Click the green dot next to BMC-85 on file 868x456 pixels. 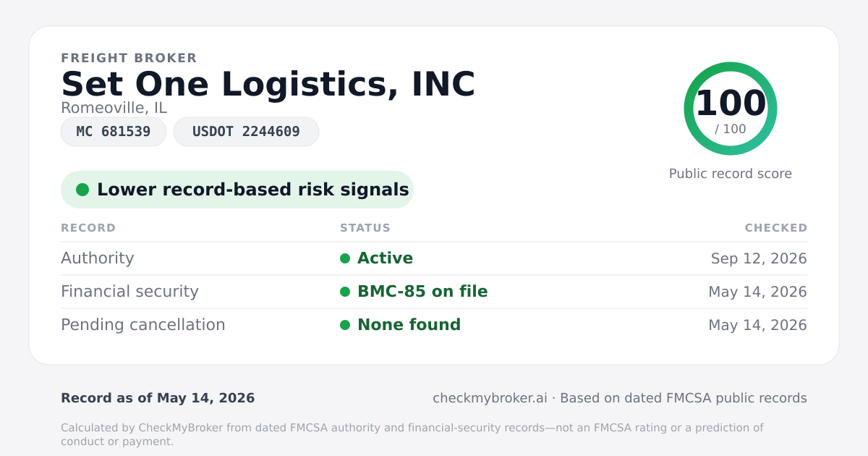[345, 292]
